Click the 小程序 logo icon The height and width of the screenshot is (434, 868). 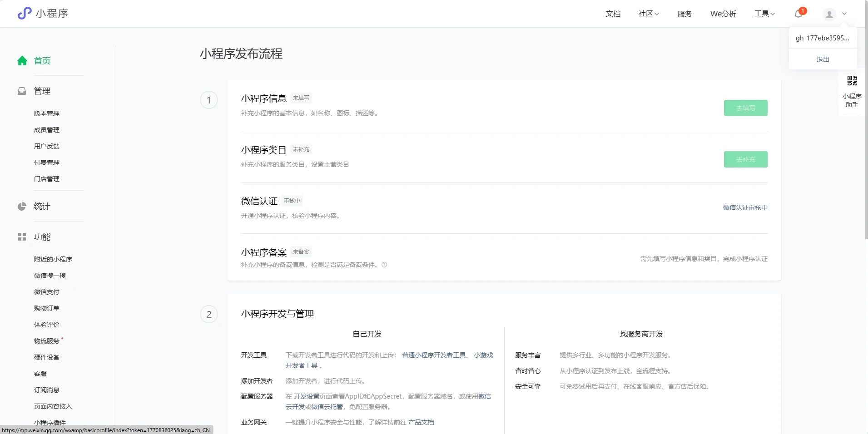click(25, 14)
